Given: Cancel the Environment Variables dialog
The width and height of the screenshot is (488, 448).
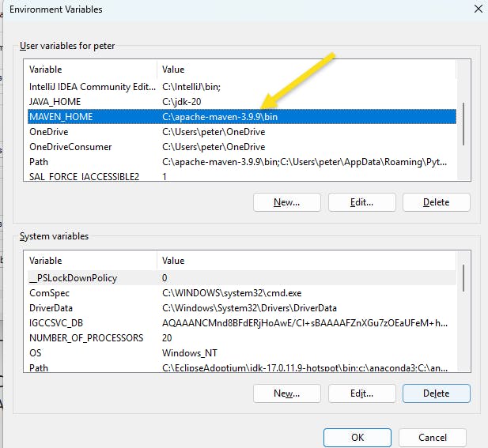Looking at the screenshot, I should click(x=433, y=438).
